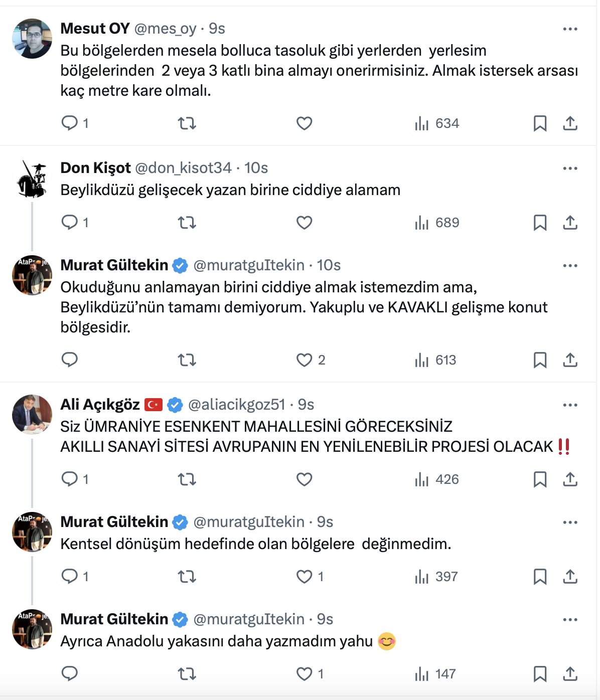Bookmark Don Kişot's tweet

[x=540, y=223]
